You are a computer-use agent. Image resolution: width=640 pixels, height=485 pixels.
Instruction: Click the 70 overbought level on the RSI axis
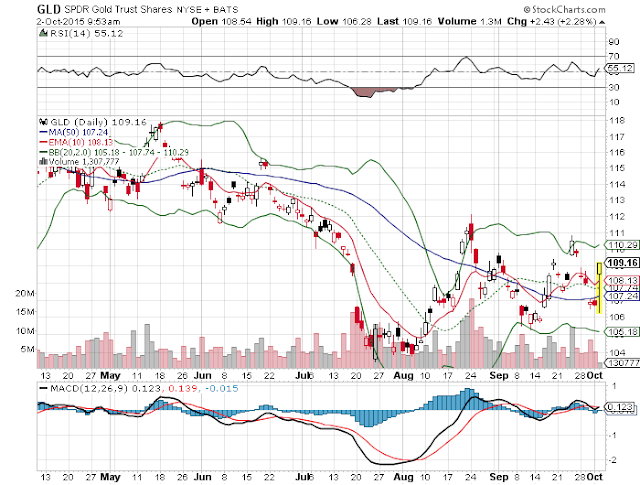click(614, 56)
